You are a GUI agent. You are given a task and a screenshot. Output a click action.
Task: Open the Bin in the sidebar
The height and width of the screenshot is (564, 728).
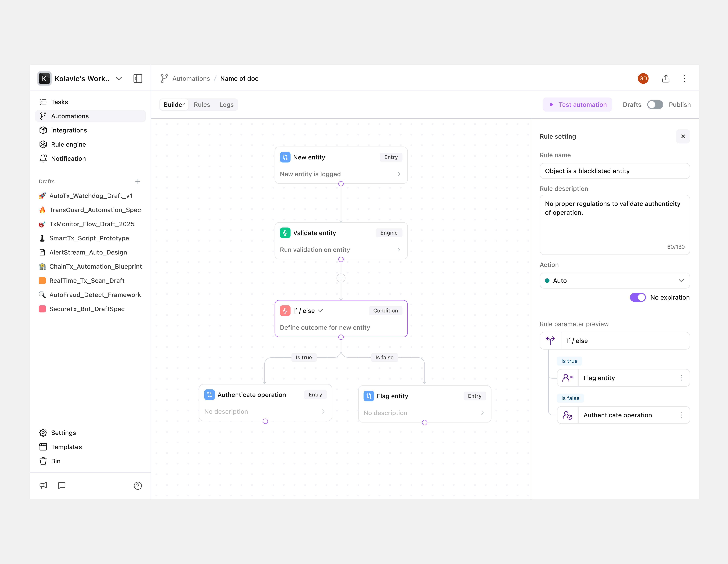[x=90, y=461]
